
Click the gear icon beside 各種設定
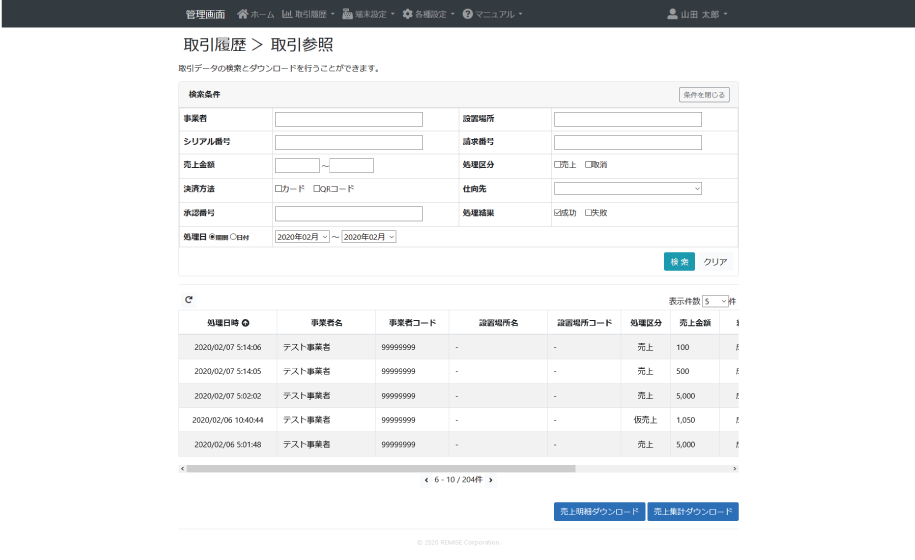click(407, 13)
